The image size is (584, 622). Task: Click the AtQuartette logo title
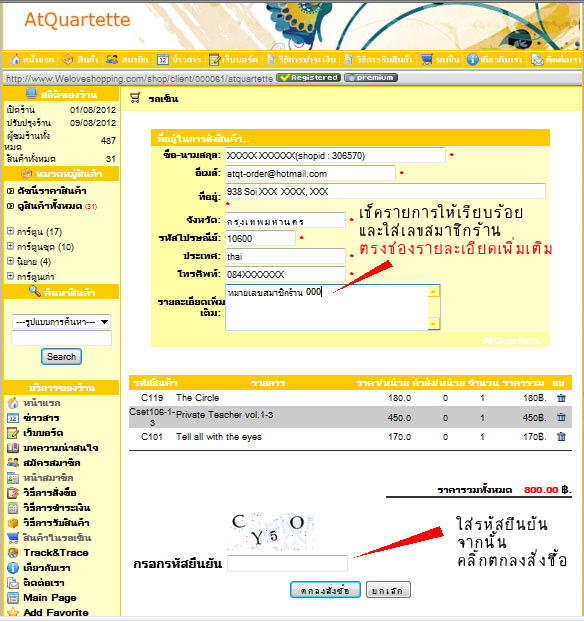(x=77, y=20)
